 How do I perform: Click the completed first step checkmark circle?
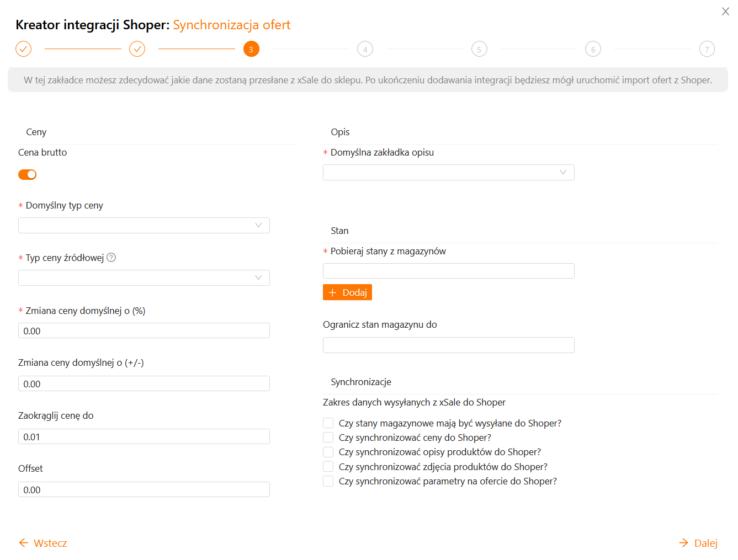(23, 49)
